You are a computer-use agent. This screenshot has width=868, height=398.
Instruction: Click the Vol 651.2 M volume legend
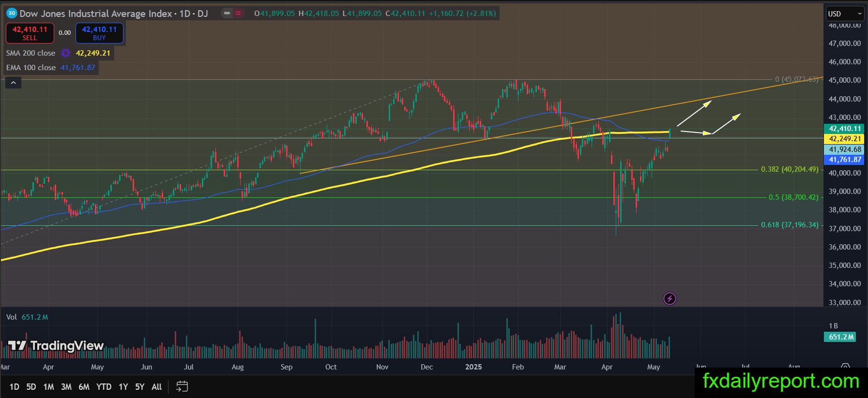(27, 317)
